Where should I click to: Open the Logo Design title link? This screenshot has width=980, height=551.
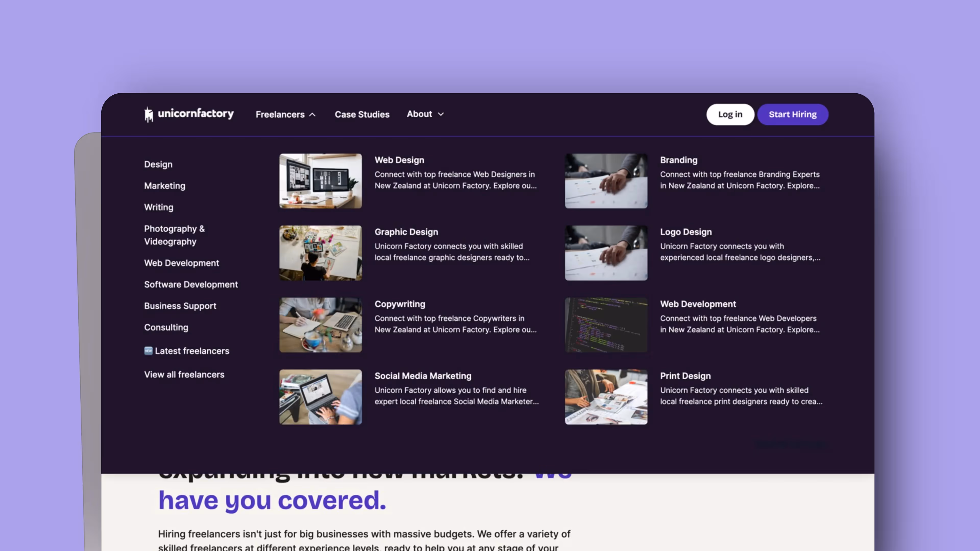[x=685, y=232]
